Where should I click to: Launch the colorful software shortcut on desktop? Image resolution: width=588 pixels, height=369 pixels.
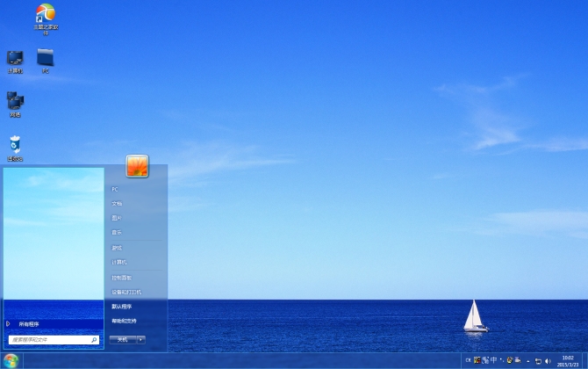(x=46, y=14)
